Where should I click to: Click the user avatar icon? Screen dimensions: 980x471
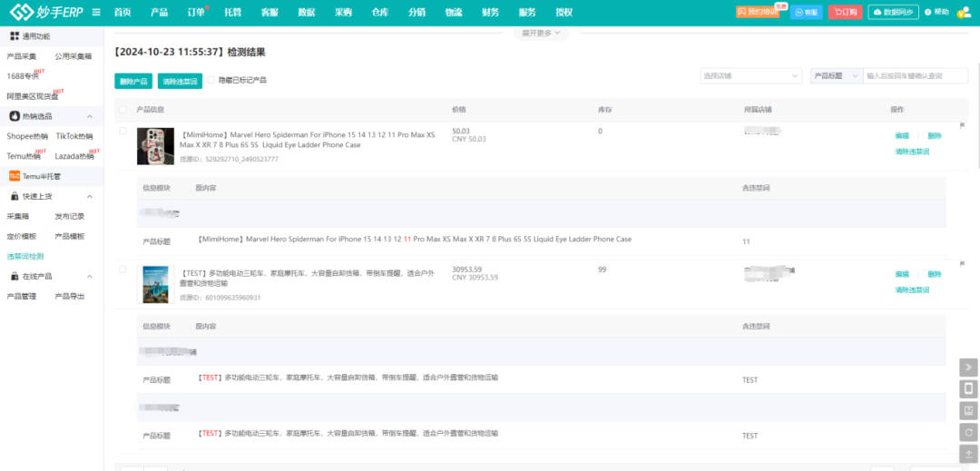tap(964, 13)
